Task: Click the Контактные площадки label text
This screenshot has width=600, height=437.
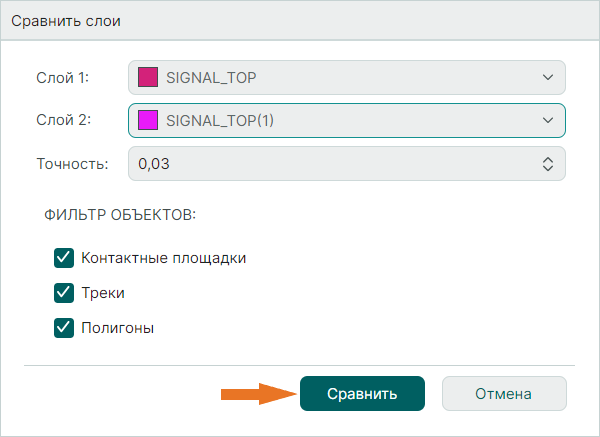Action: [163, 259]
